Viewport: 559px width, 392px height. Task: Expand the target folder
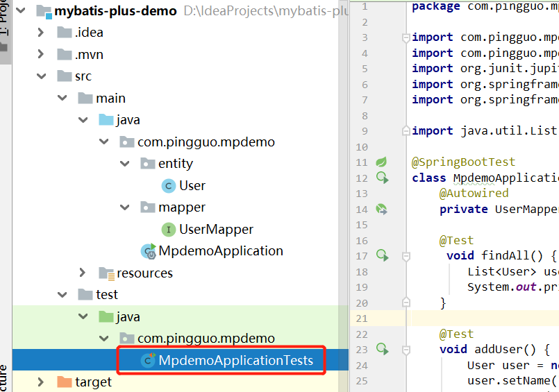point(41,382)
